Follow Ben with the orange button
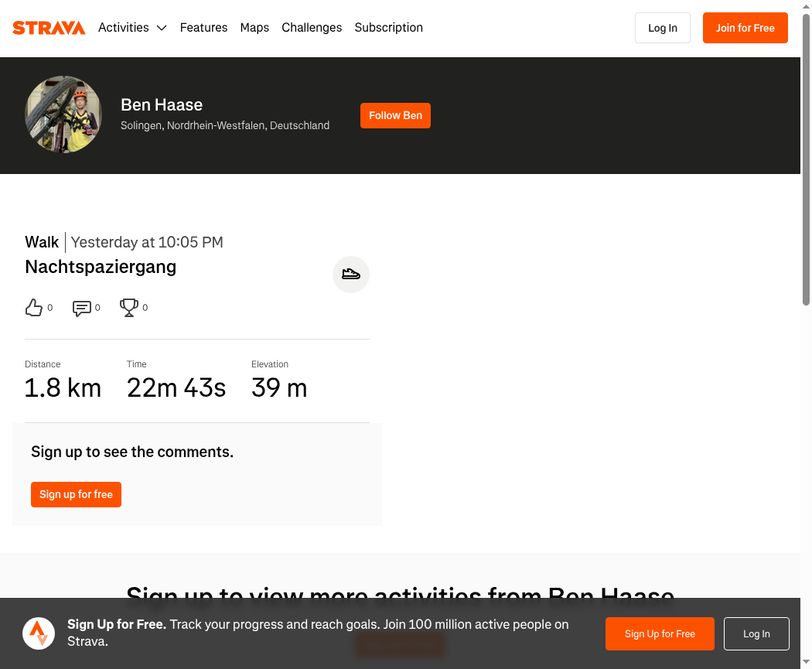 396,115
